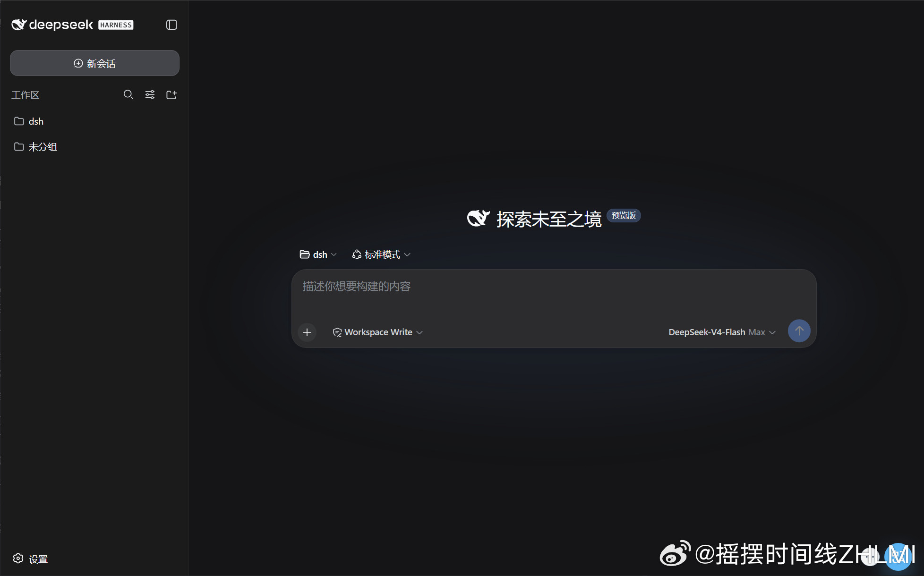This screenshot has width=924, height=576.
Task: Open the Workspace Write permission dropdown
Action: click(378, 332)
